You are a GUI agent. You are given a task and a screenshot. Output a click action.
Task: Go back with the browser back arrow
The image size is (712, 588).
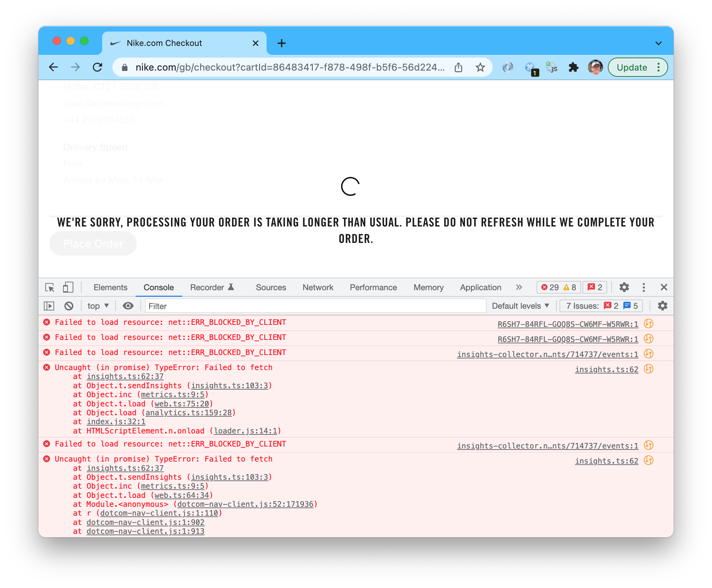point(53,67)
